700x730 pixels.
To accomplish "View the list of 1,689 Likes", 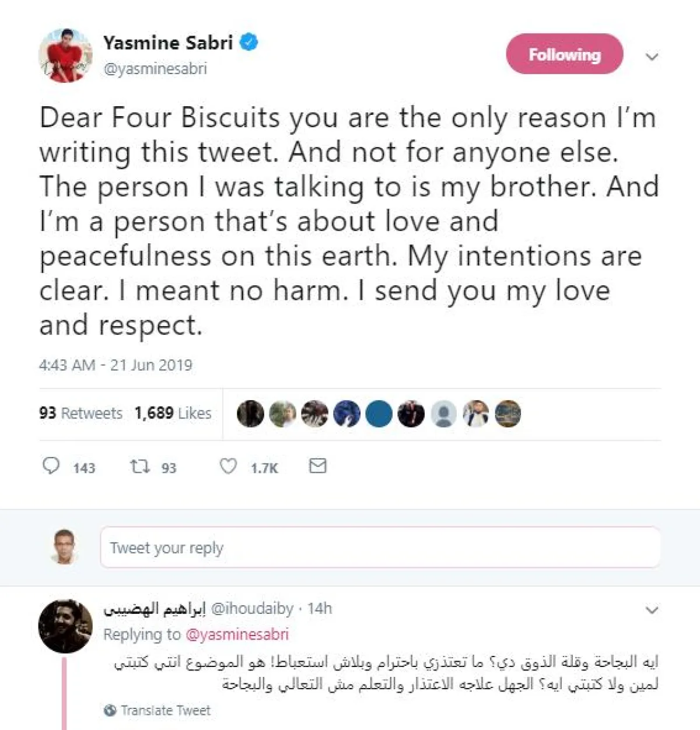I will coord(173,413).
